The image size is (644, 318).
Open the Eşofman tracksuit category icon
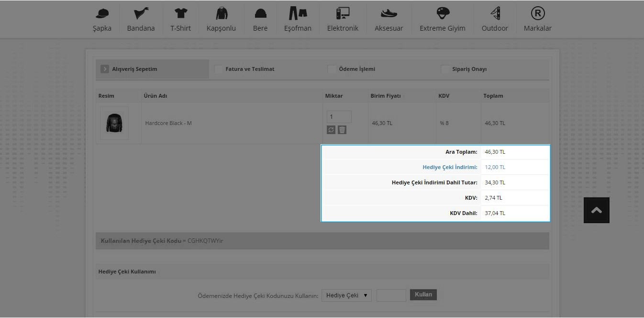[298, 13]
